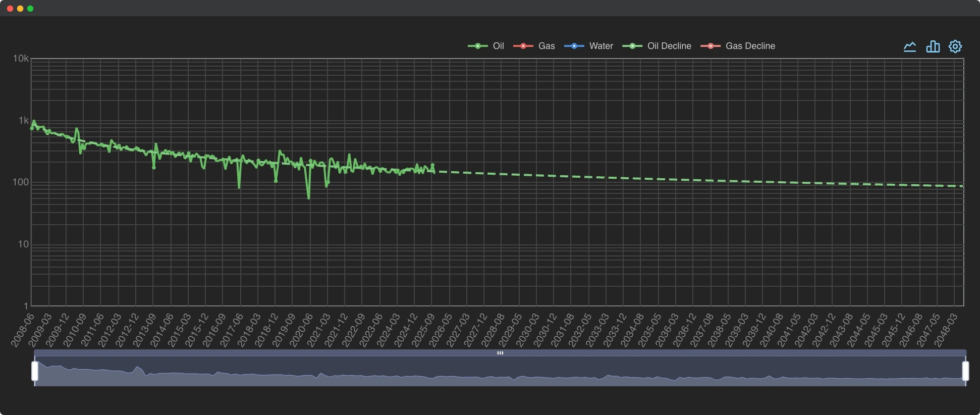Click the 1k y-axis label
This screenshot has height=415, width=980.
click(x=24, y=121)
